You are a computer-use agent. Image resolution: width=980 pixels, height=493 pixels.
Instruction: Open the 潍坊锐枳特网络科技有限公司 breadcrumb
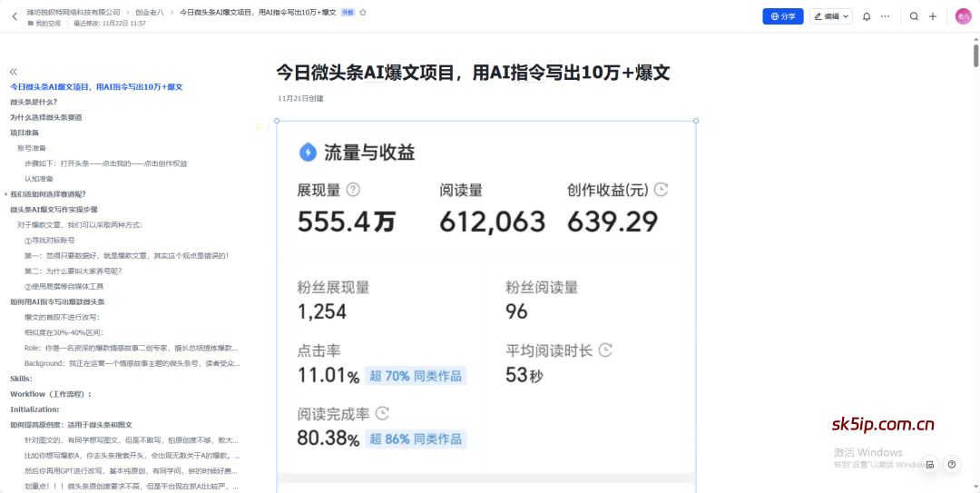[x=73, y=12]
